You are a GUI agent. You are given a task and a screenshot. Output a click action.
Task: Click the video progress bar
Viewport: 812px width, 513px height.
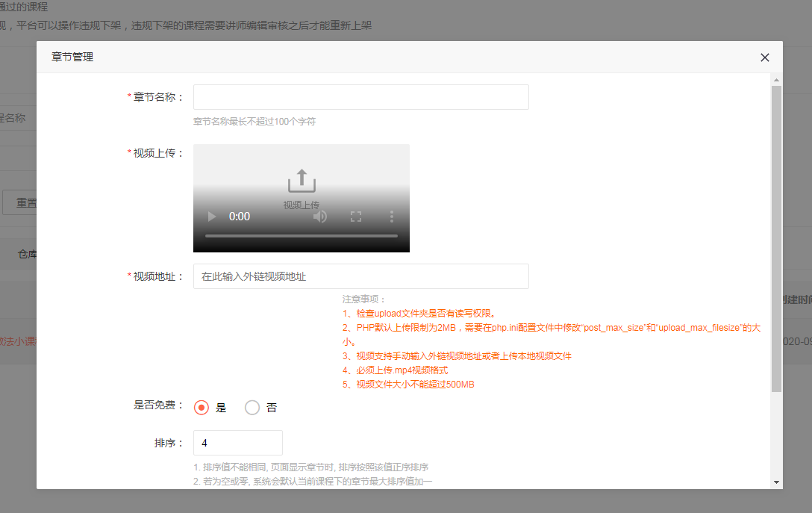[302, 236]
